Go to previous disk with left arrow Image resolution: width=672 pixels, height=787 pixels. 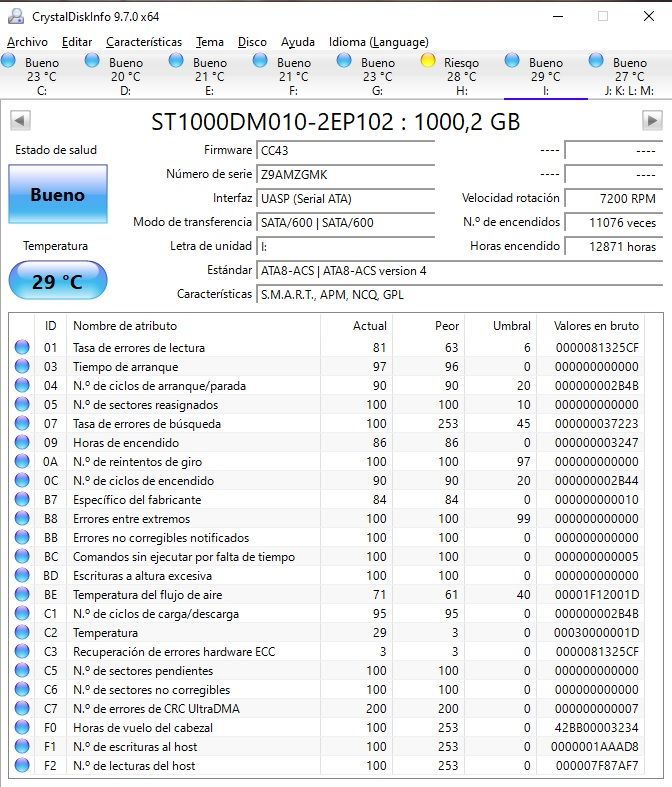20,120
